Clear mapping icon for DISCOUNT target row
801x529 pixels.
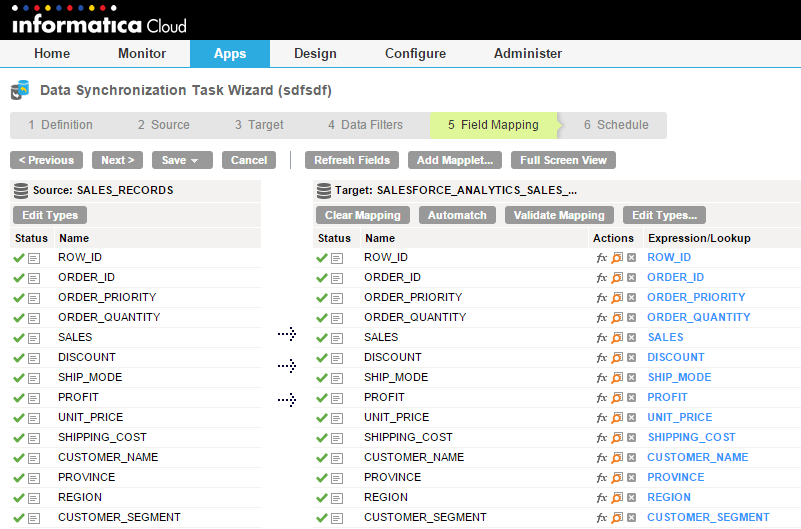pyautogui.click(x=631, y=357)
